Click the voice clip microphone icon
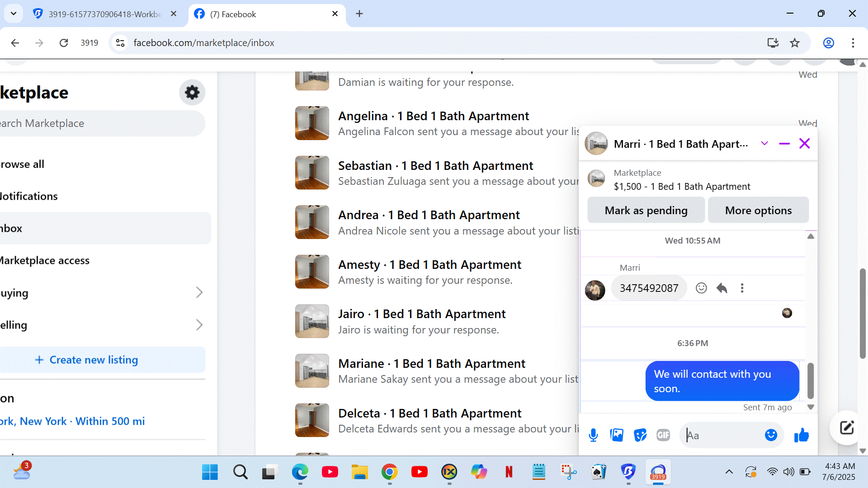 (x=593, y=435)
